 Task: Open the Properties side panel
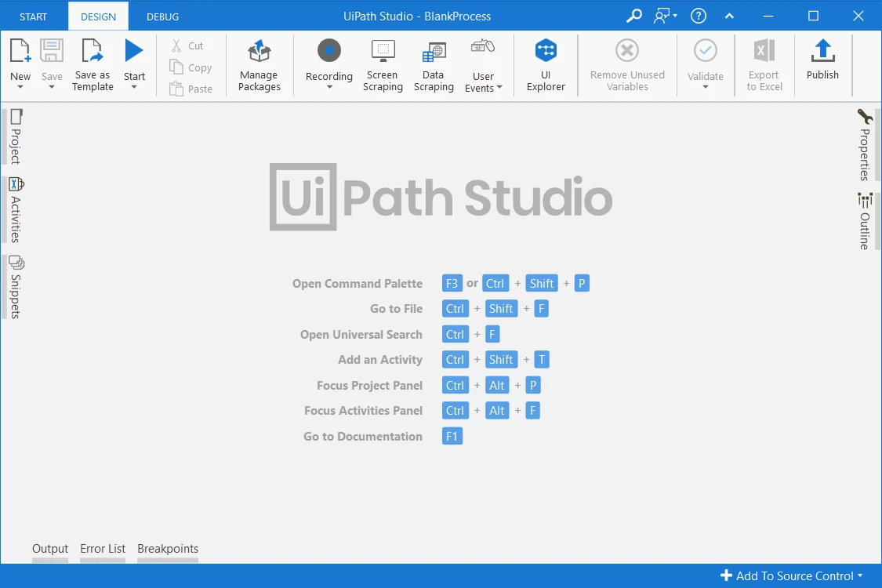click(865, 144)
